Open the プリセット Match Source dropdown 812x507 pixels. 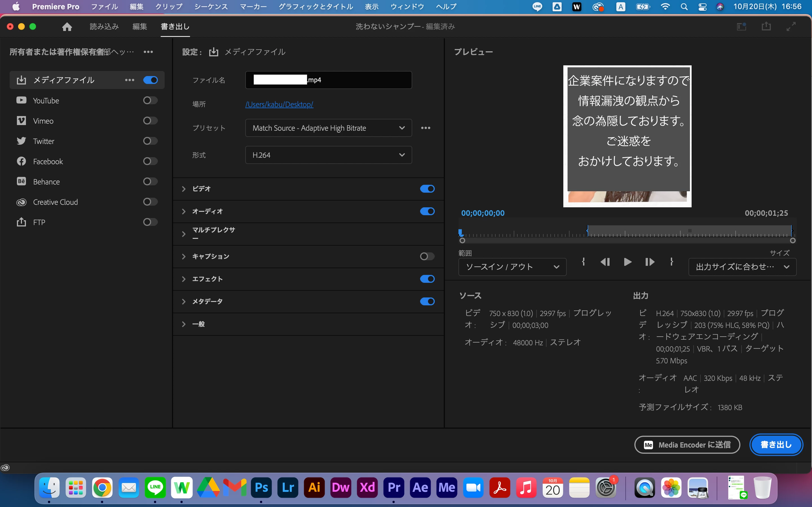328,128
